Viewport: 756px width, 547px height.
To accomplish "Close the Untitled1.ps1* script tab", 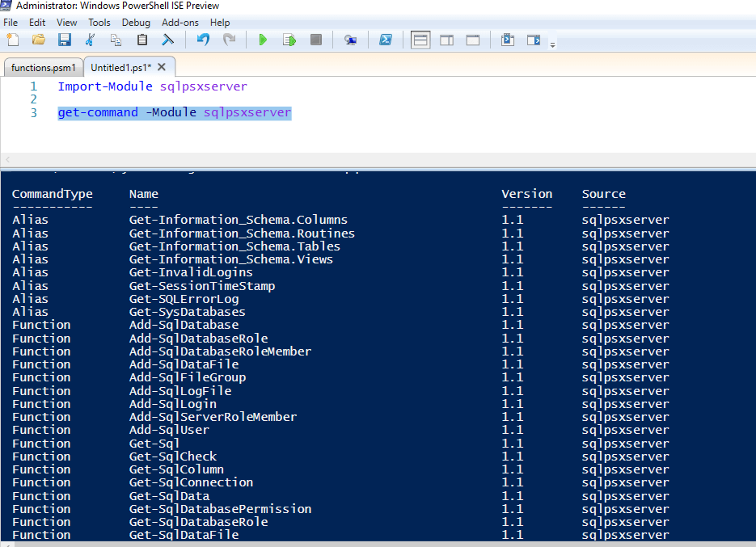I will click(x=162, y=67).
